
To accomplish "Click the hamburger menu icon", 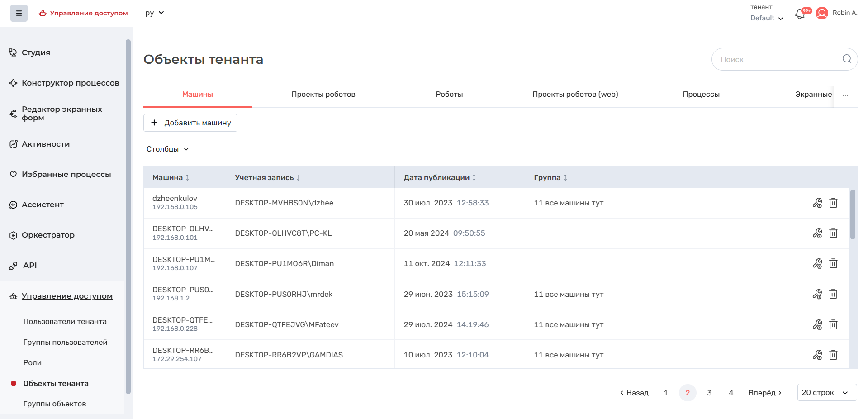I will (19, 13).
